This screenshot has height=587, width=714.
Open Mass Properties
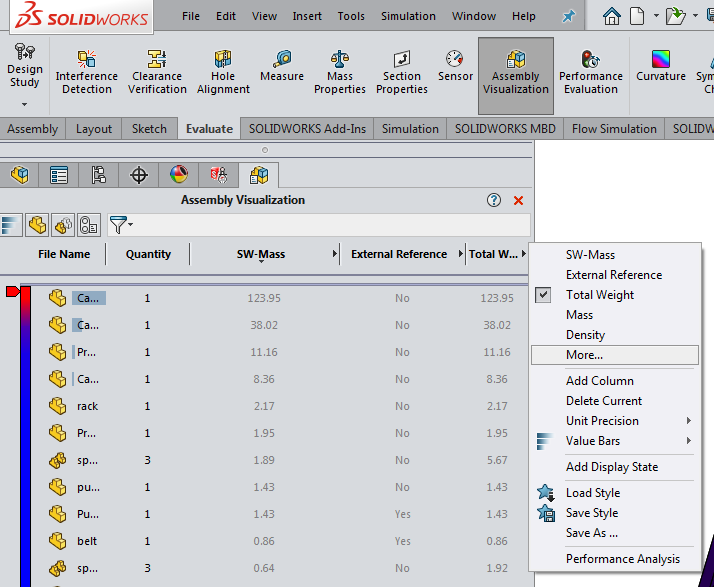(x=340, y=72)
